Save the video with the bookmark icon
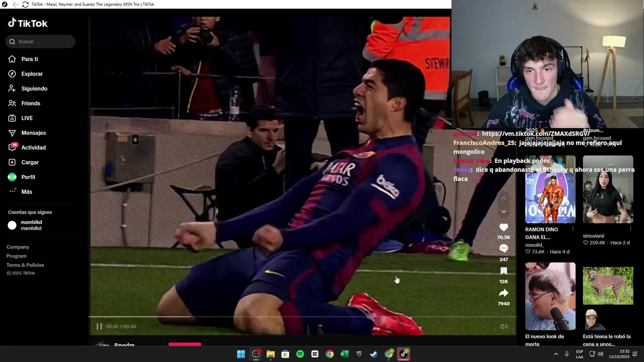The height and width of the screenshot is (362, 644). click(504, 271)
